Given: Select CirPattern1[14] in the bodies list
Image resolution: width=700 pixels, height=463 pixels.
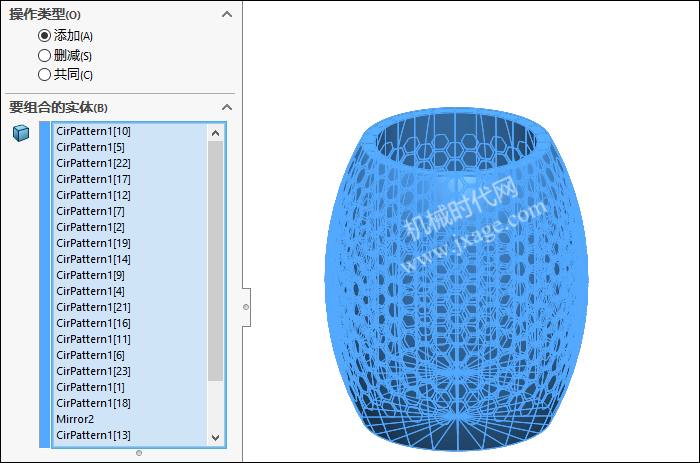Looking at the screenshot, I should [x=130, y=259].
